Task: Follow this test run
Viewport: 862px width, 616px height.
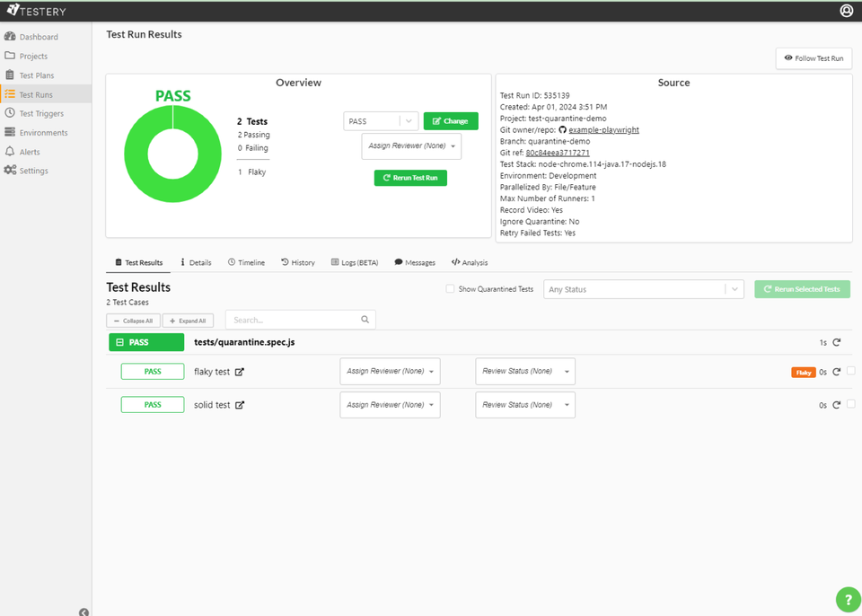Action: pyautogui.click(x=814, y=57)
